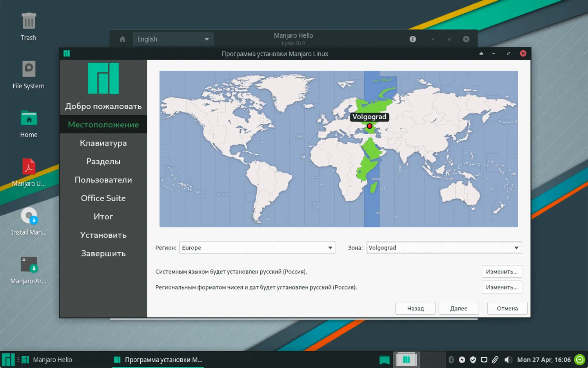The image size is (588, 368).
Task: Select the Итог step in sidebar
Action: pos(103,217)
